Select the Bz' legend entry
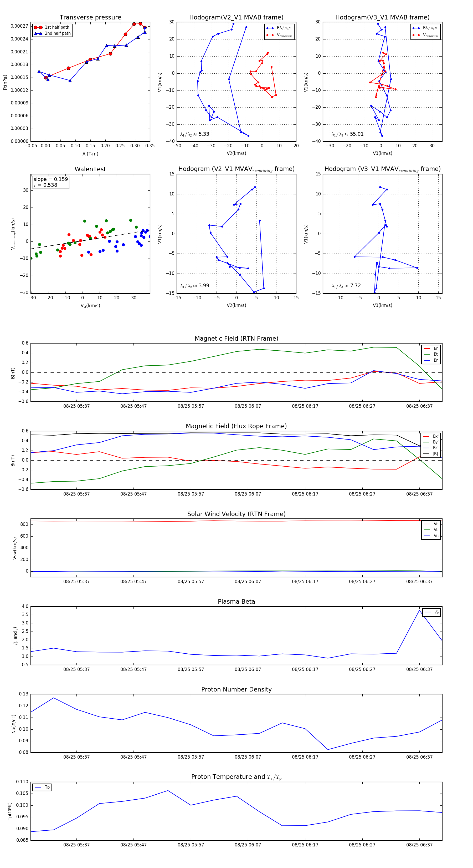This screenshot has height=868, width=473. tap(431, 448)
